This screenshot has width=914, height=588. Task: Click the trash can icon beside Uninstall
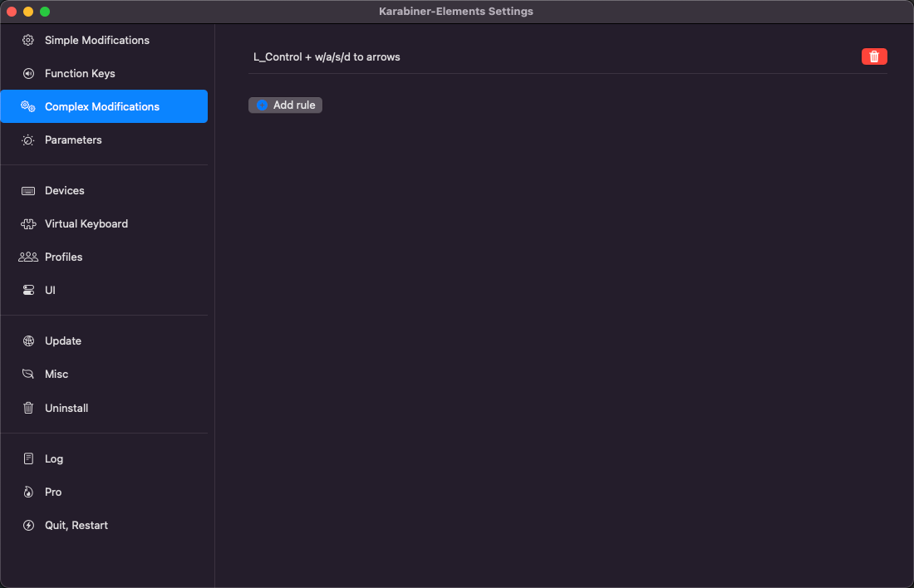point(28,408)
